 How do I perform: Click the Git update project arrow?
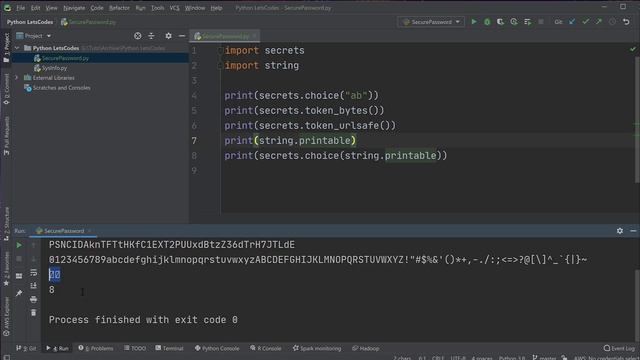tap(572, 22)
